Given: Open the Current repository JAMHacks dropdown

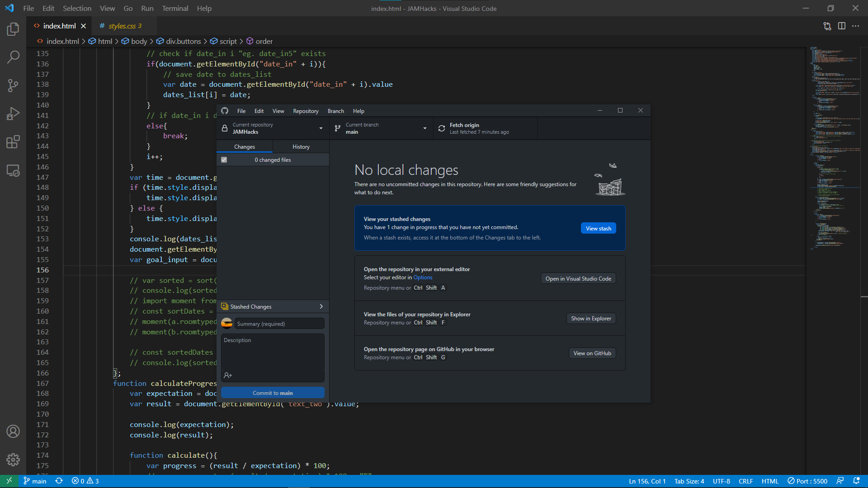Looking at the screenshot, I should (273, 128).
